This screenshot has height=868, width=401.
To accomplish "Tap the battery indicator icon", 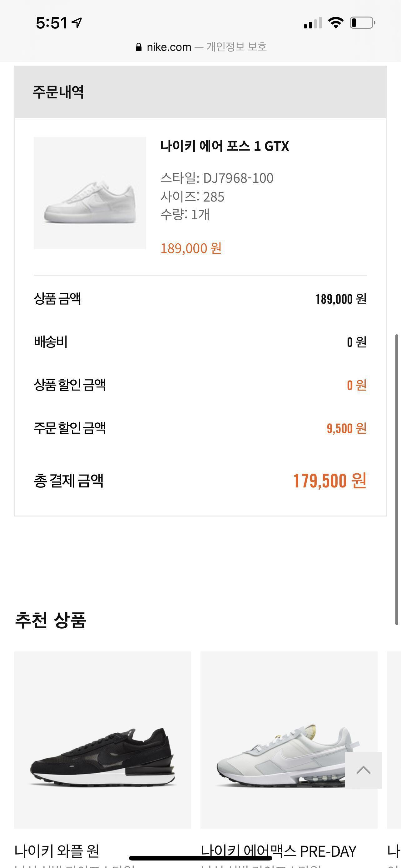I will click(x=363, y=22).
